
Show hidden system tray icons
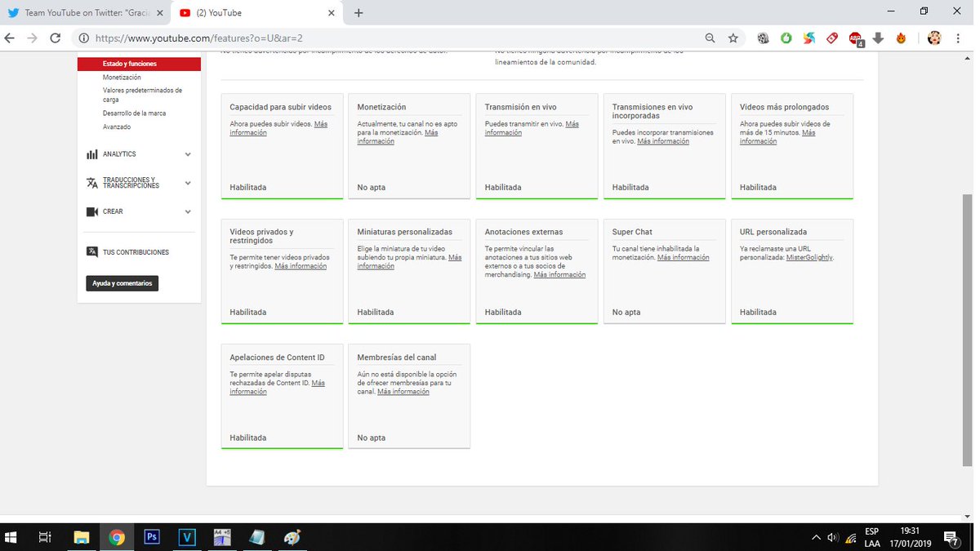coord(816,537)
